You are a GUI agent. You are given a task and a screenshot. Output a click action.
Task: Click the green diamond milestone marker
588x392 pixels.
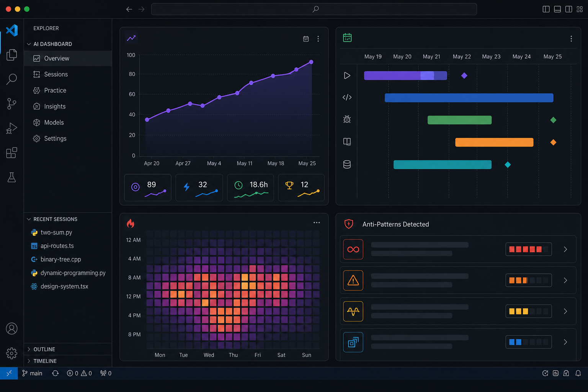pos(553,120)
